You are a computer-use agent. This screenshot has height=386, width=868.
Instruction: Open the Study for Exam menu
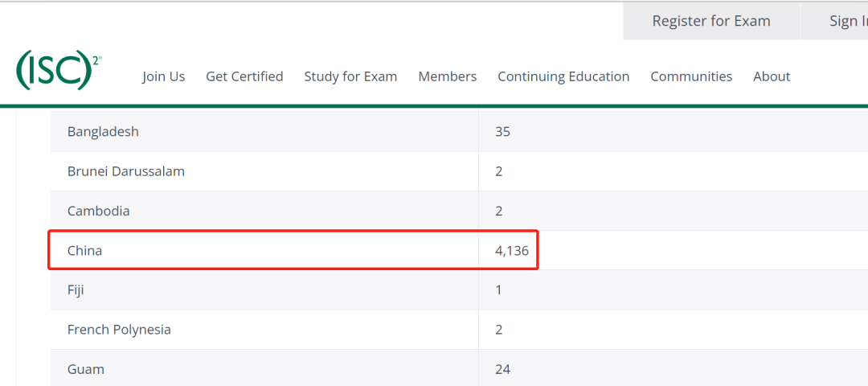click(350, 76)
